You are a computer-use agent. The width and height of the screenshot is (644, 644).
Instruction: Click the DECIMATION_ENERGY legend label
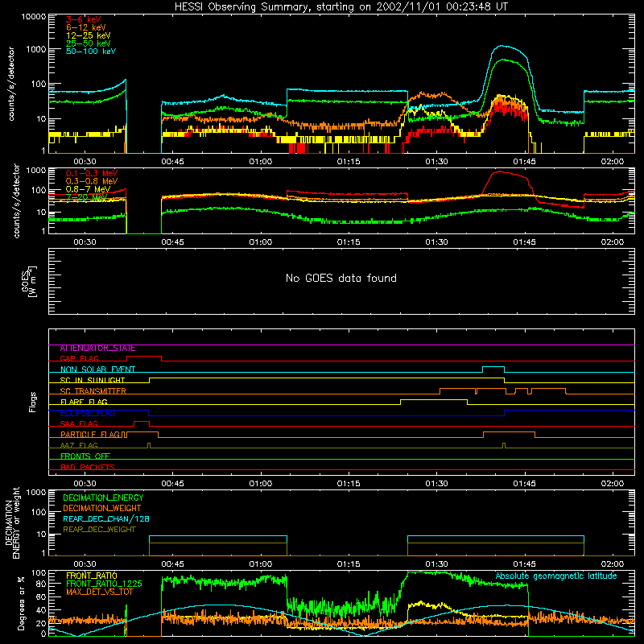[103, 497]
